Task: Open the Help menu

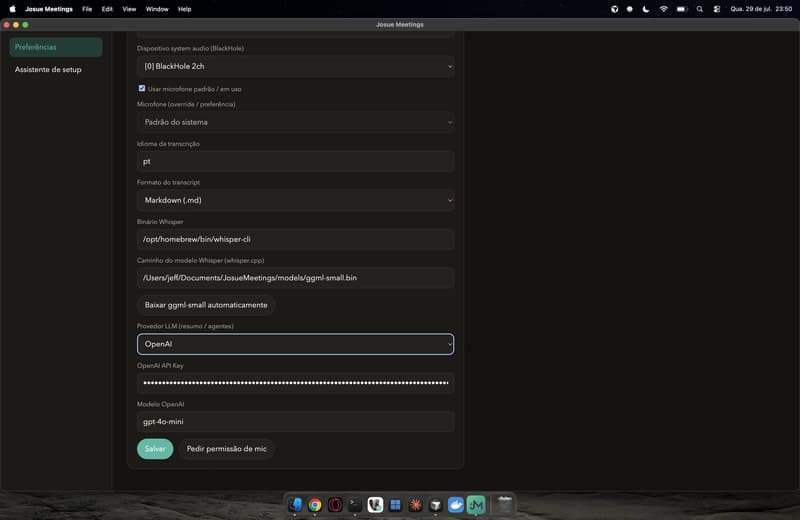Action: (x=185, y=9)
